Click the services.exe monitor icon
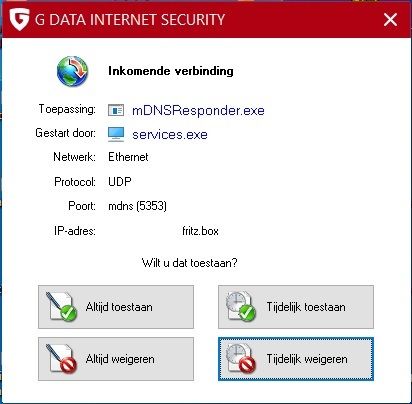 coord(116,134)
